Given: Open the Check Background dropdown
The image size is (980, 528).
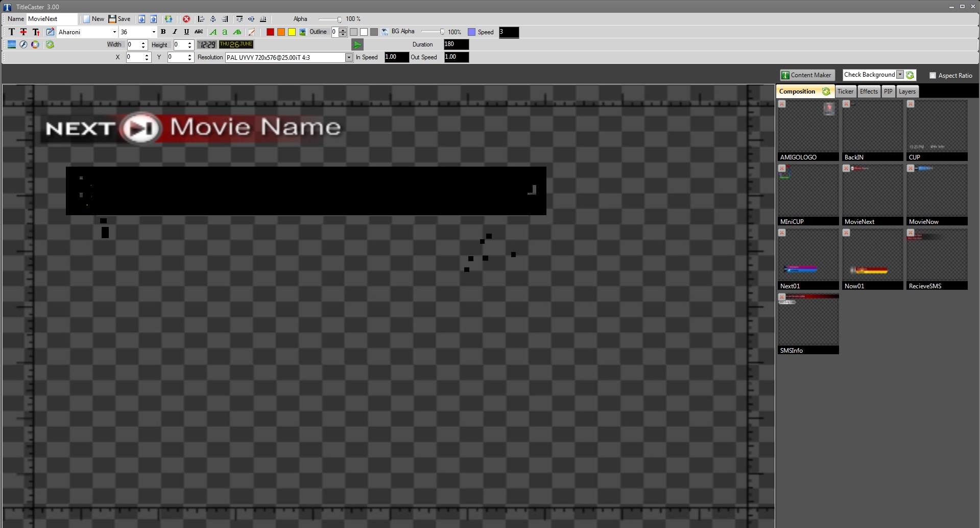Looking at the screenshot, I should 900,75.
